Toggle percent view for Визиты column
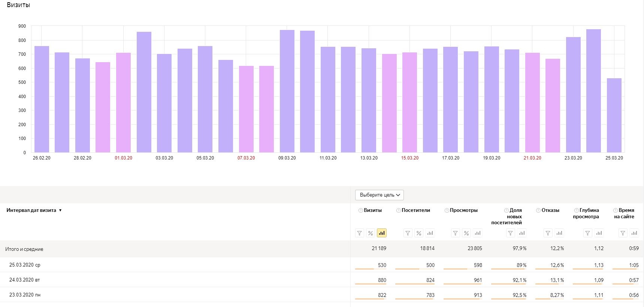The height and width of the screenshot is (307, 644). pos(371,233)
